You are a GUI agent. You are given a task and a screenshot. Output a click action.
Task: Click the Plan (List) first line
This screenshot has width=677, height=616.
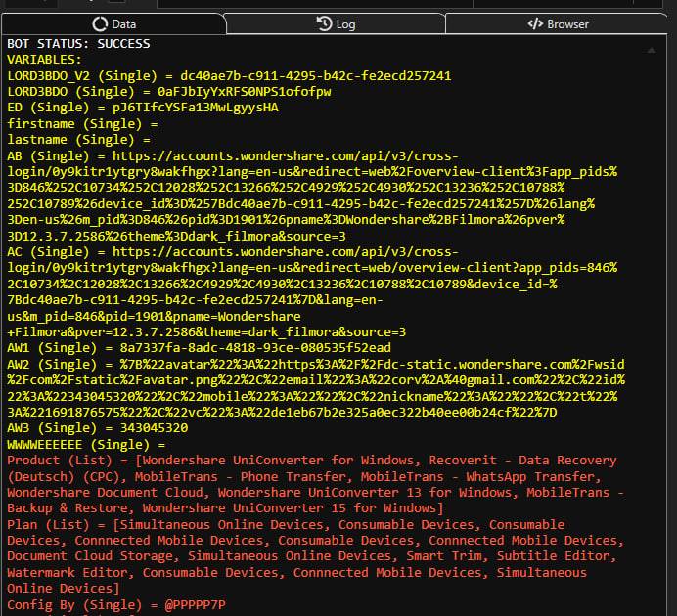point(286,524)
